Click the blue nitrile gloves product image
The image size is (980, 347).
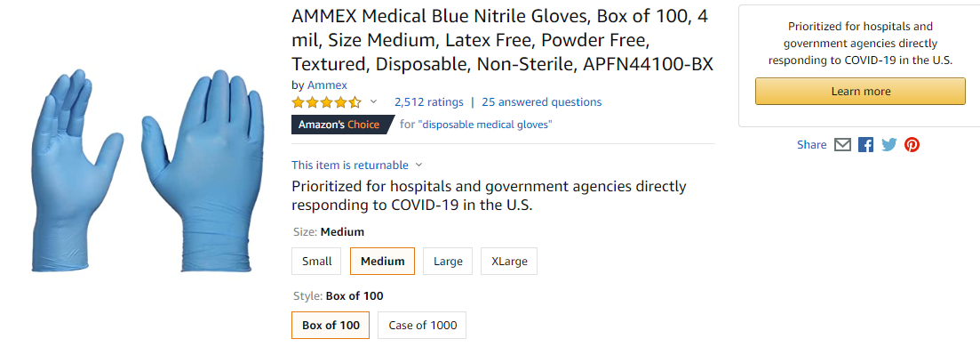coord(147,172)
